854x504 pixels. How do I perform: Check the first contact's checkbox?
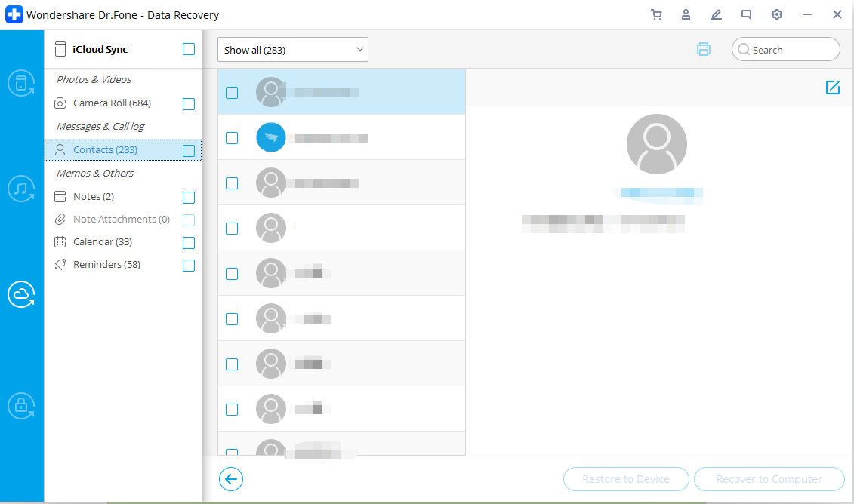pos(232,93)
